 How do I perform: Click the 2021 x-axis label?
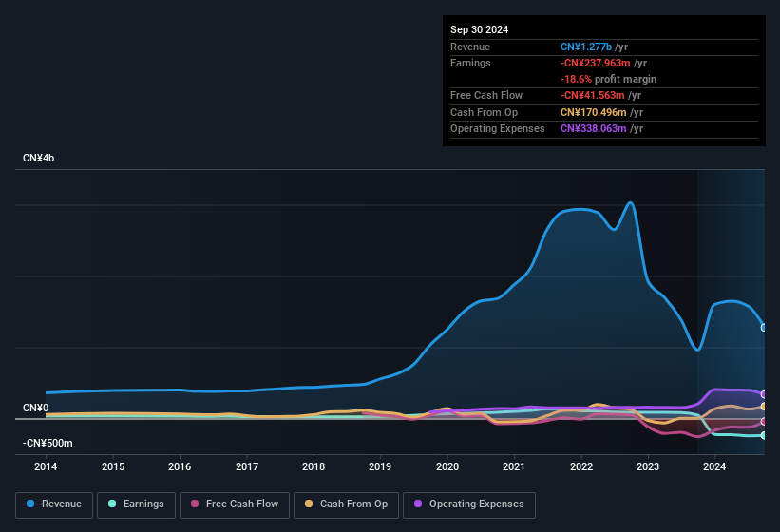pyautogui.click(x=514, y=466)
